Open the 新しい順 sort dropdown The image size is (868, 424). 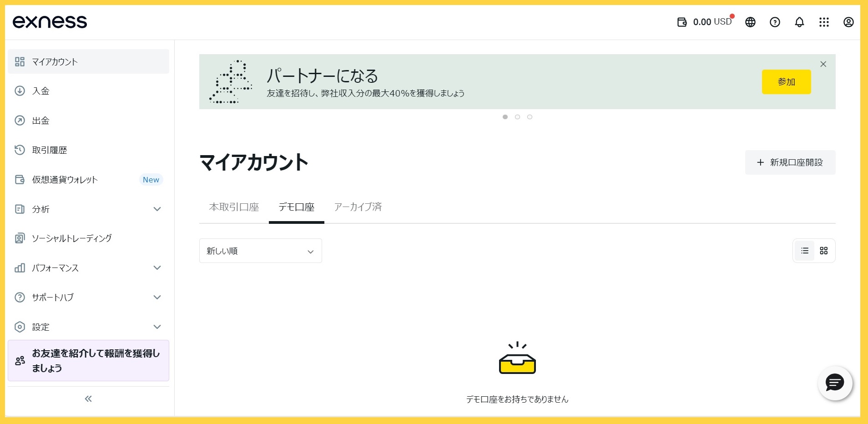point(260,251)
